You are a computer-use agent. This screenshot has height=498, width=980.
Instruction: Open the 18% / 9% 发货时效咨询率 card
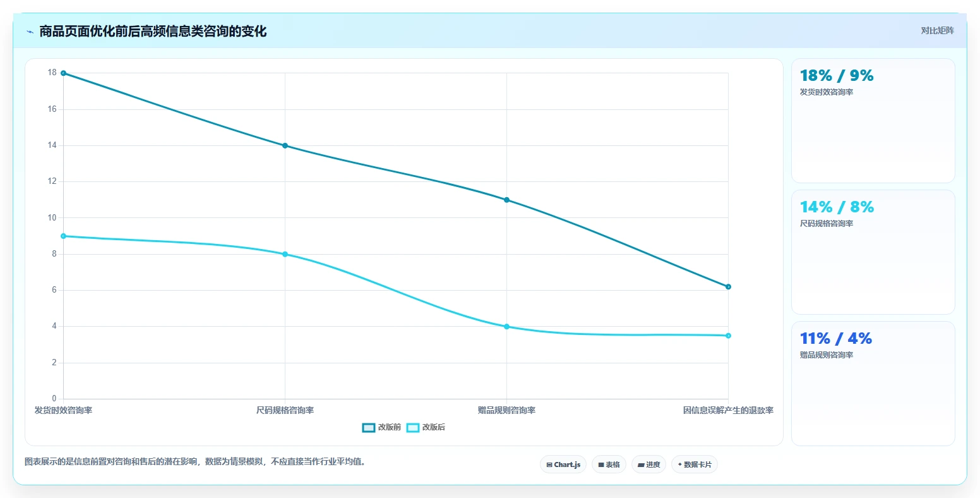[x=873, y=121]
